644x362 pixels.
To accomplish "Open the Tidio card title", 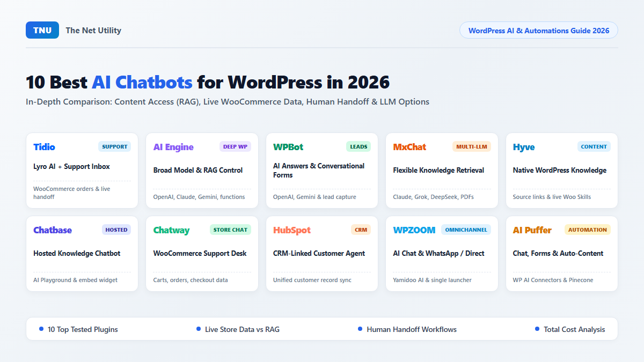I will pyautogui.click(x=44, y=147).
